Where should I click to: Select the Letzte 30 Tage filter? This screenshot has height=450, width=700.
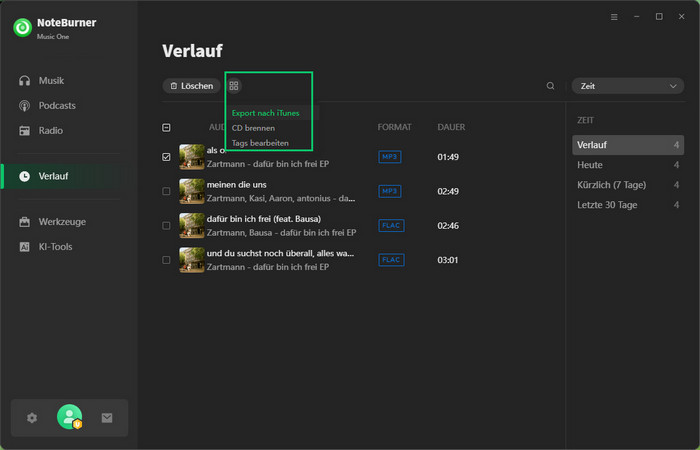pos(628,205)
